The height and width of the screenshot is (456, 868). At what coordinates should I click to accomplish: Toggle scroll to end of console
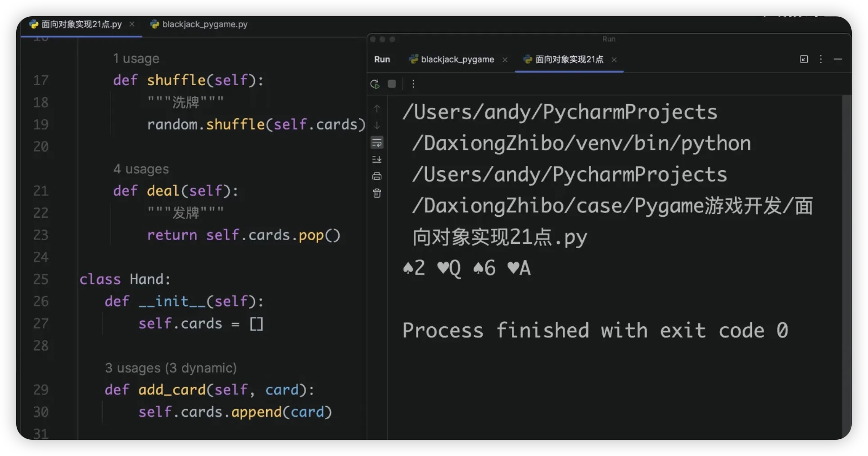click(377, 159)
